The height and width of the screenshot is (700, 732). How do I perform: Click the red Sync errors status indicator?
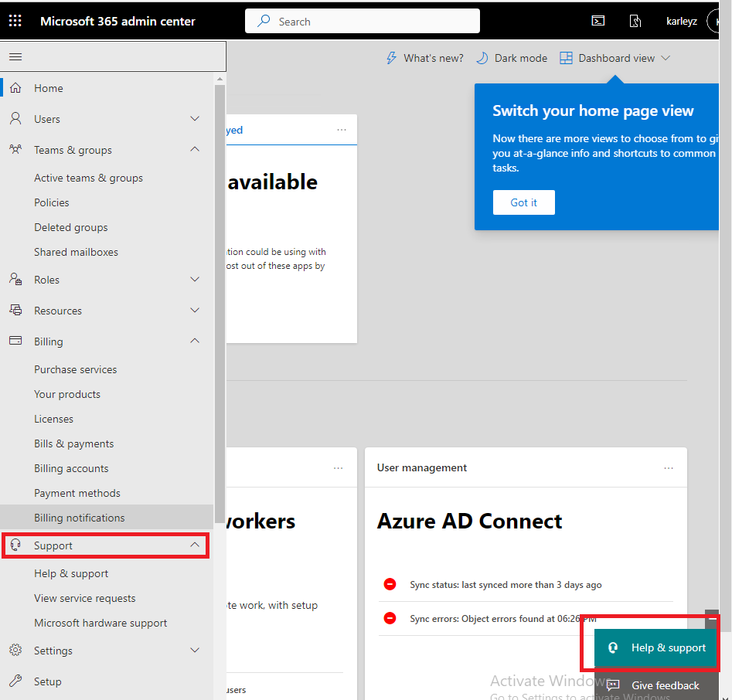point(390,617)
